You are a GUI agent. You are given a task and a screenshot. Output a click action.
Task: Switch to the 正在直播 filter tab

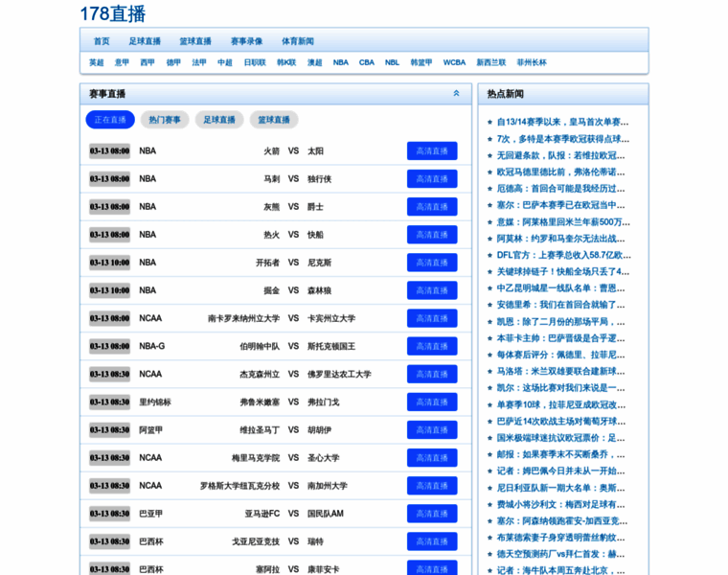pyautogui.click(x=110, y=120)
